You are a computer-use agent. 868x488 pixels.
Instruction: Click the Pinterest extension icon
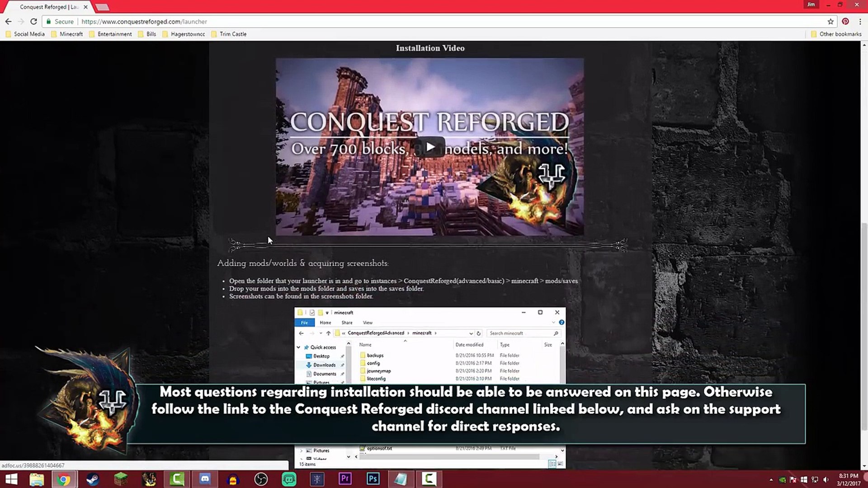(x=845, y=21)
